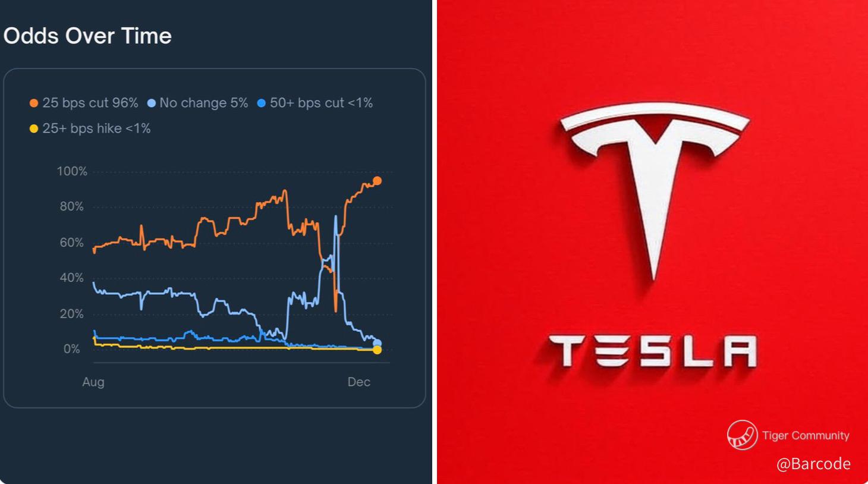
Task: Click the Odds Over Time heading
Action: (87, 36)
